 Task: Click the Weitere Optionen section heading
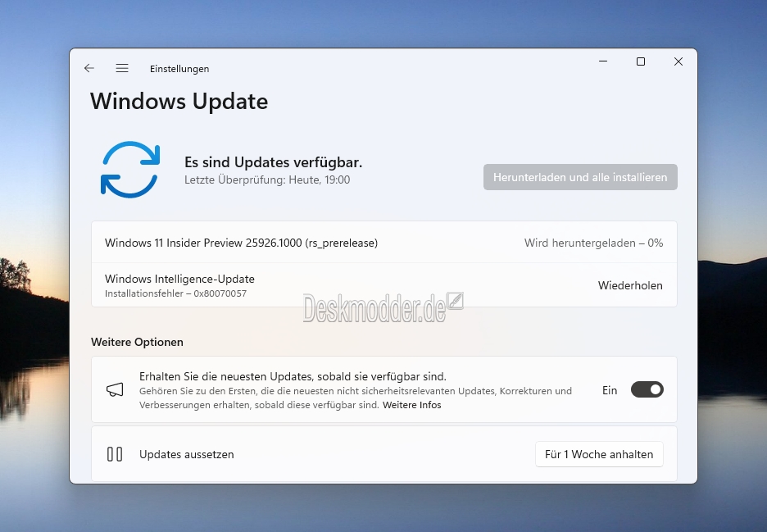click(x=137, y=342)
